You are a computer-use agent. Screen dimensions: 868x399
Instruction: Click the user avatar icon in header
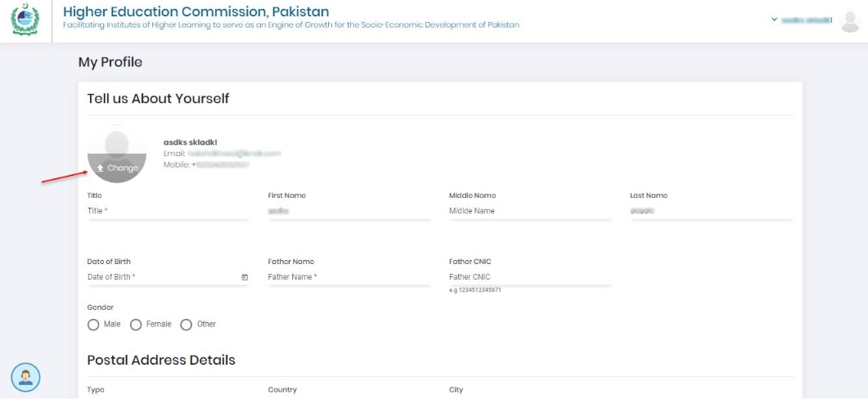click(x=851, y=21)
